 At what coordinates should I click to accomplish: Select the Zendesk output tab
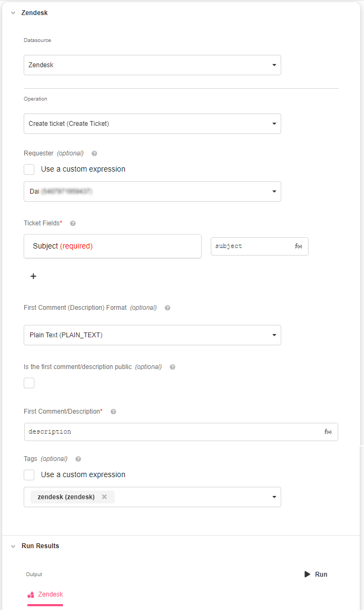[x=45, y=595]
